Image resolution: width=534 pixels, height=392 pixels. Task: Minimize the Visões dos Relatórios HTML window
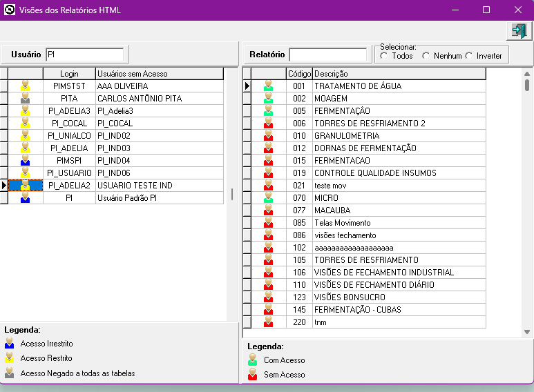[455, 10]
